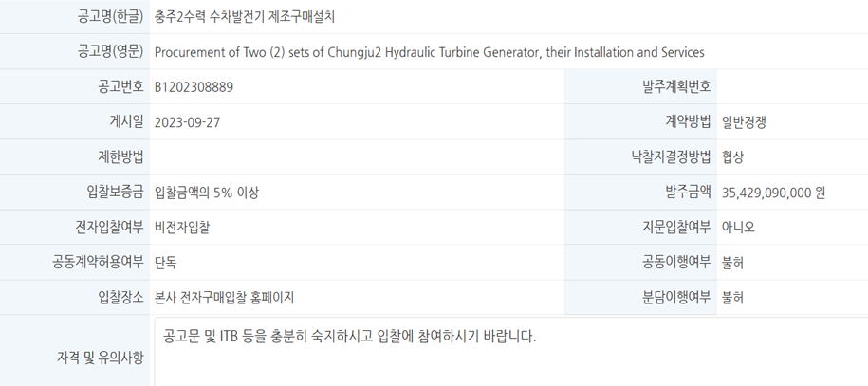This screenshot has width=868, height=386.
Task: Click the posting date 2023-09-27
Action: [193, 122]
